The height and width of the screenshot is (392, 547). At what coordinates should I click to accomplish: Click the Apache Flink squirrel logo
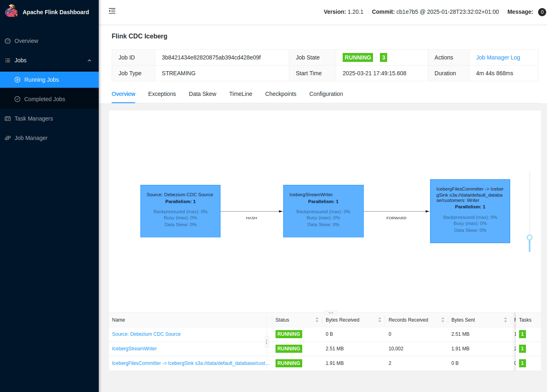coord(11,11)
